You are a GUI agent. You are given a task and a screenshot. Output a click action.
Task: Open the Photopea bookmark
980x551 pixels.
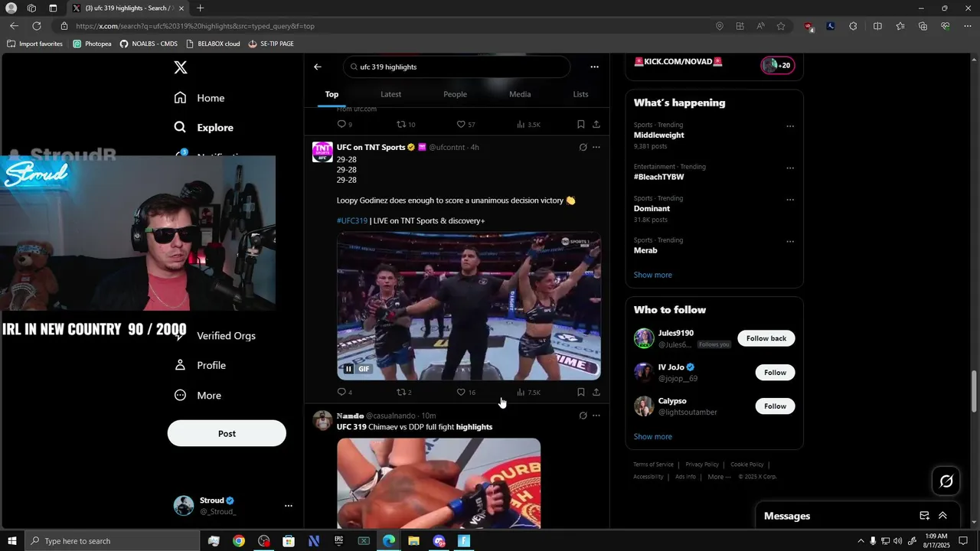(x=92, y=44)
